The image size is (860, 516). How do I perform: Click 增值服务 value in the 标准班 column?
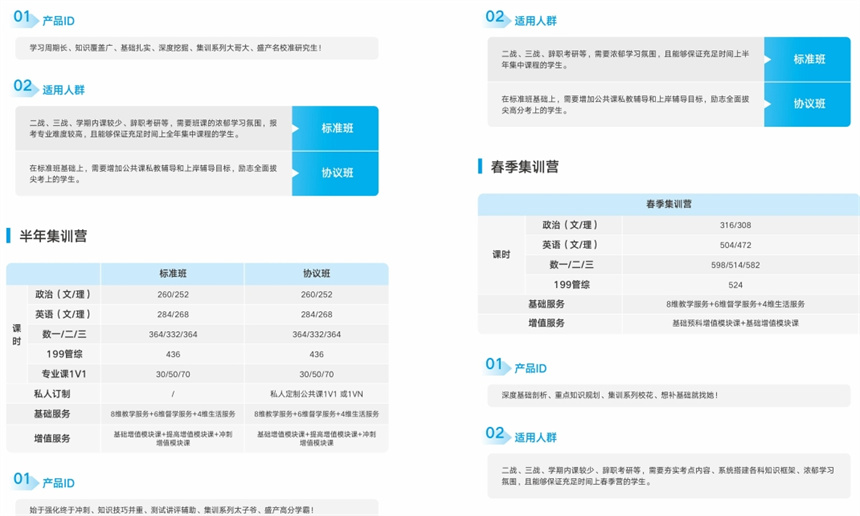[x=173, y=438]
